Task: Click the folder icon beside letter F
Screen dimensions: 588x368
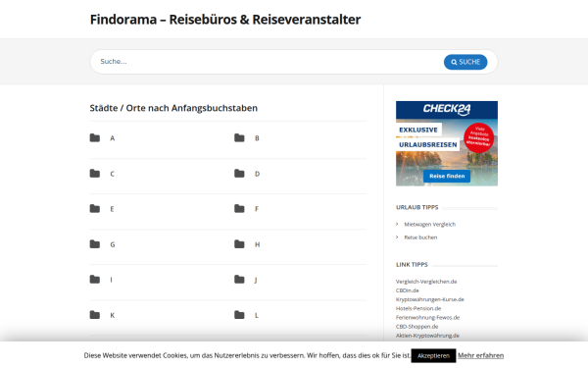Action: (239, 209)
